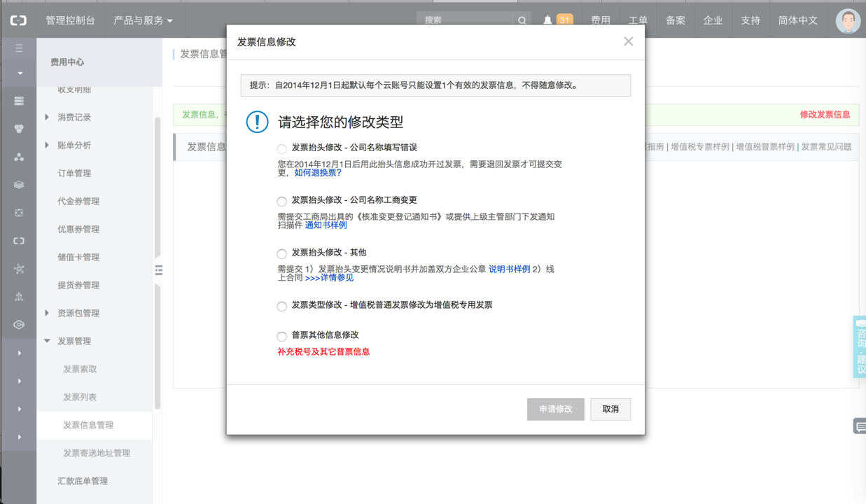
Task: Click the 修改发票信息 link
Action: (x=825, y=114)
